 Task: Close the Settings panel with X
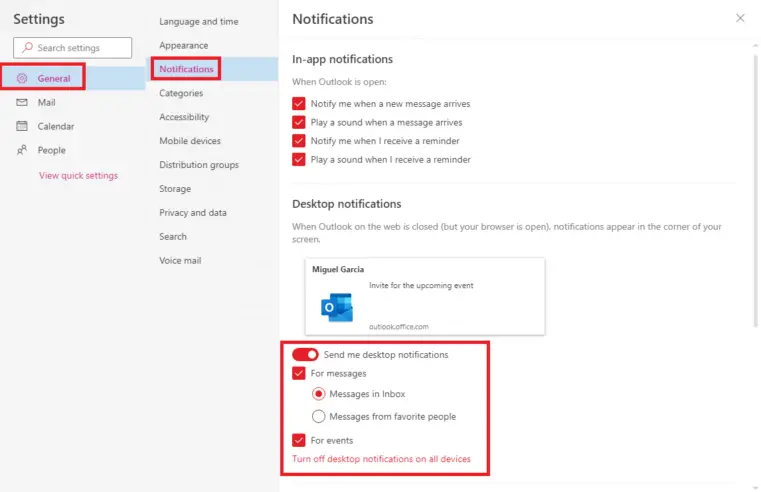point(740,18)
